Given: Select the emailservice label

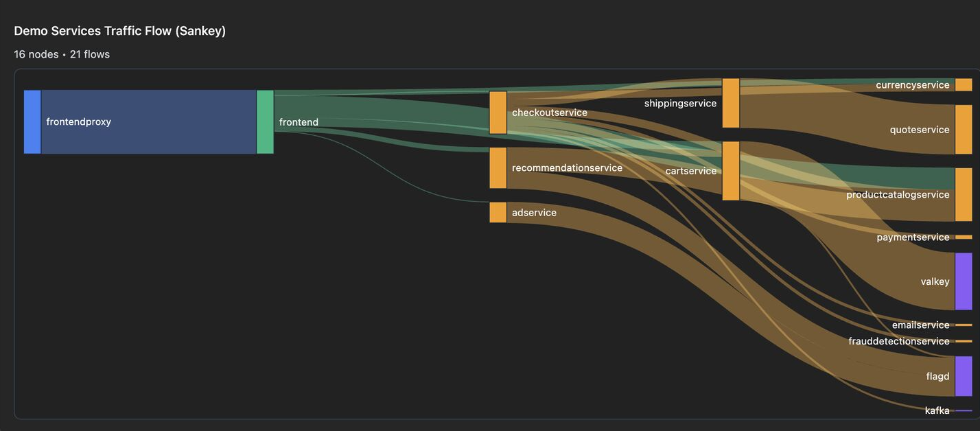Looking at the screenshot, I should click(920, 324).
